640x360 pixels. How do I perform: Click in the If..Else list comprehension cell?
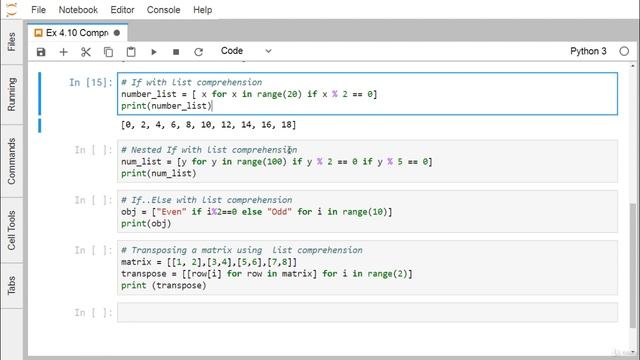(x=367, y=211)
